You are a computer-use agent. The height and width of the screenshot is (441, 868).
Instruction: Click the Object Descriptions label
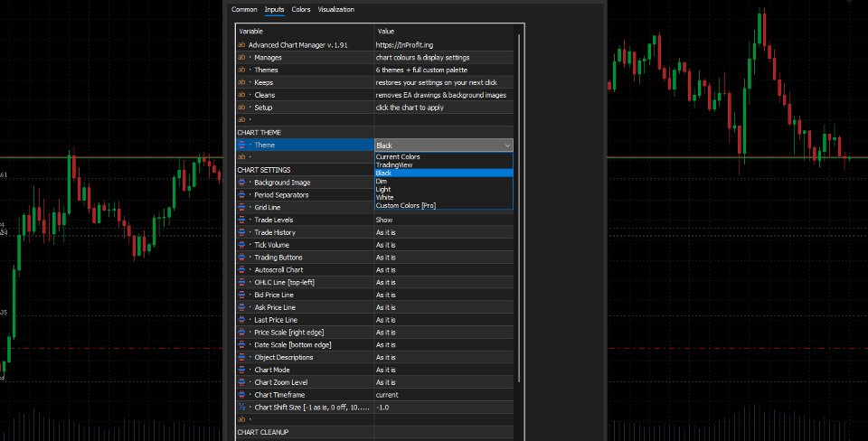[283, 358]
